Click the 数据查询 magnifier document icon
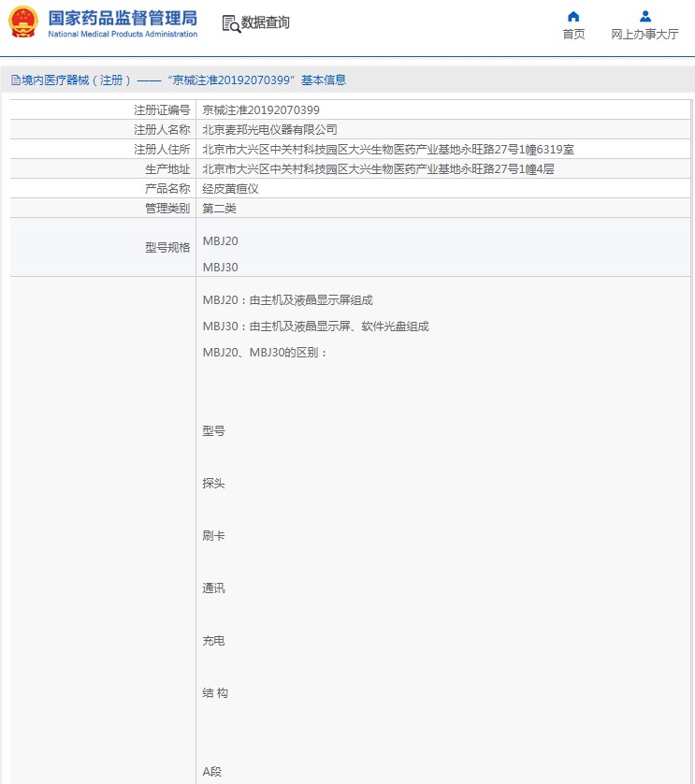695x784 pixels. point(231,23)
